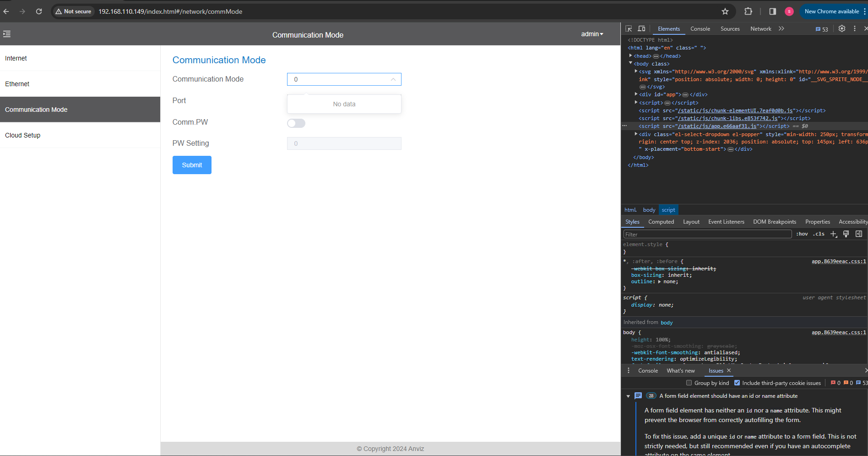Viewport: 868px width, 456px height.
Task: Switch to the DevTools Console tab
Action: coord(700,29)
